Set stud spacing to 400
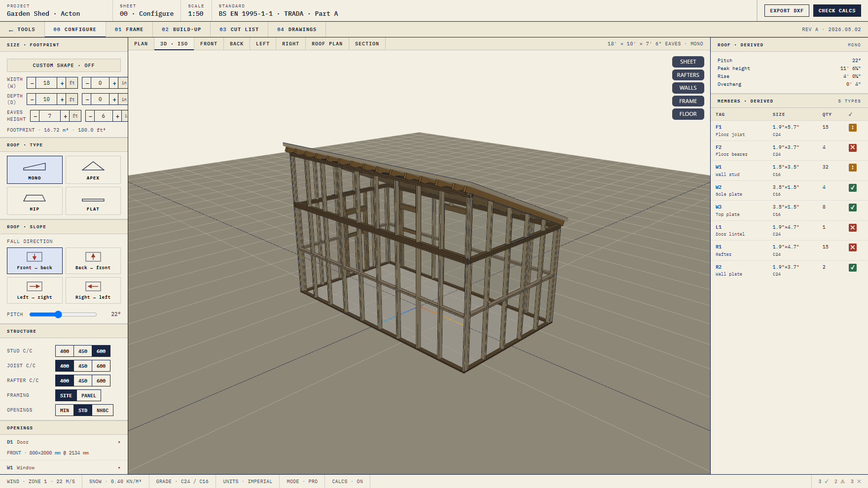 (x=65, y=351)
